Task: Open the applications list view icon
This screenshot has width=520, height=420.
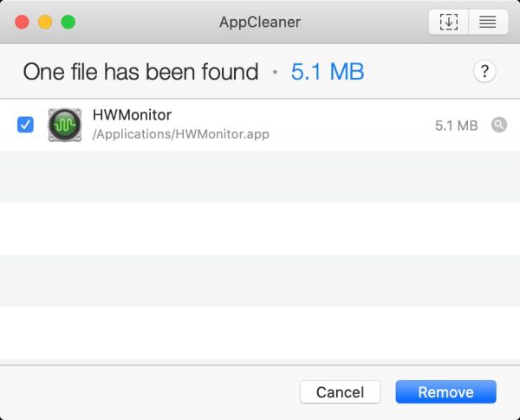Action: pos(488,22)
